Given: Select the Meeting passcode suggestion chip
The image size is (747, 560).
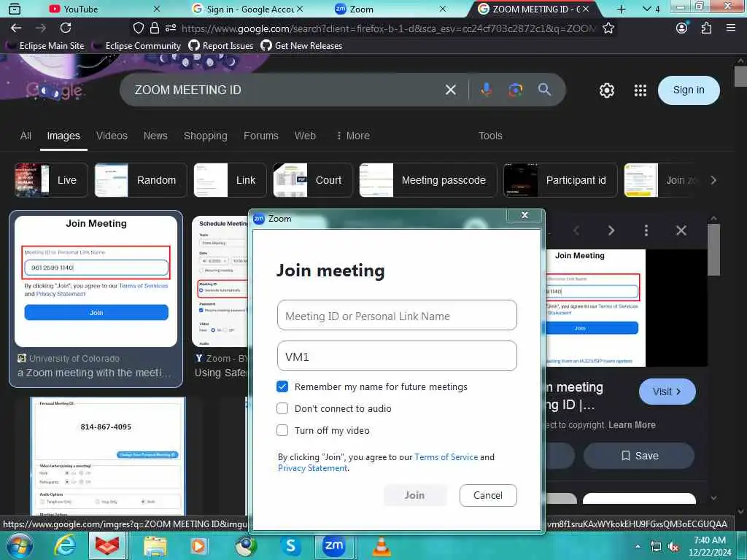Looking at the screenshot, I should [427, 180].
